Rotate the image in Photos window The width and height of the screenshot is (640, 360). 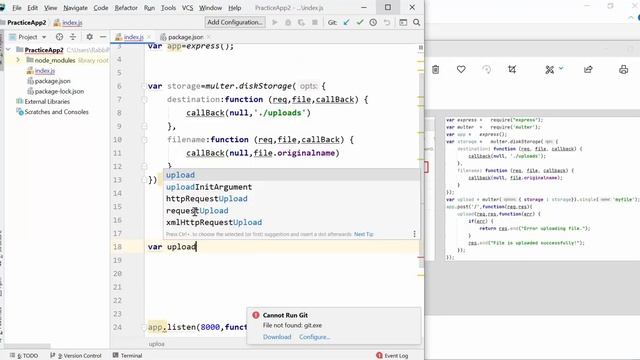[x=487, y=70]
